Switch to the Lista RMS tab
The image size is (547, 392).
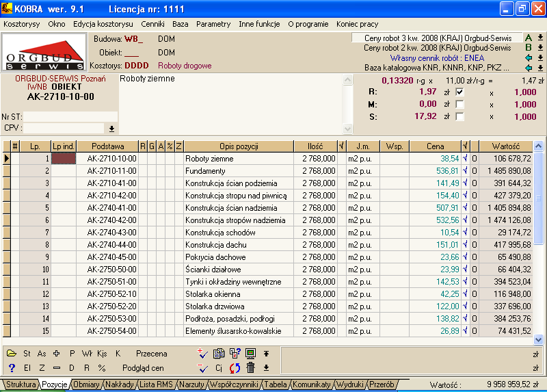[x=156, y=384]
